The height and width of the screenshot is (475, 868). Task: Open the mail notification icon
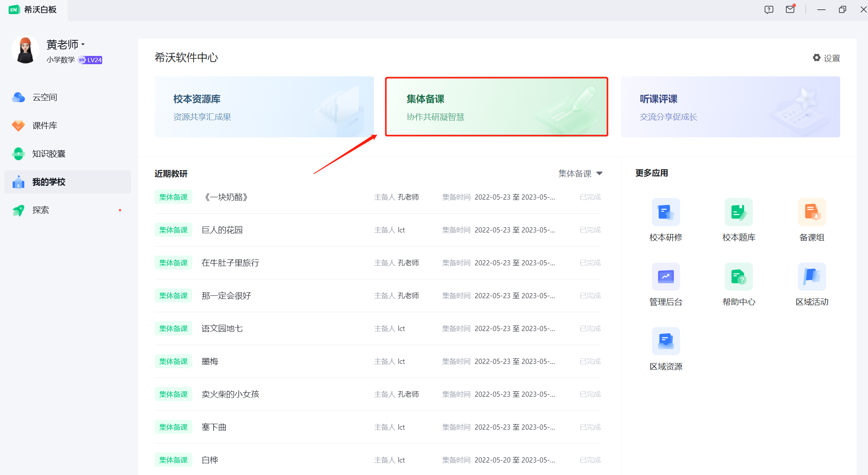coord(790,9)
